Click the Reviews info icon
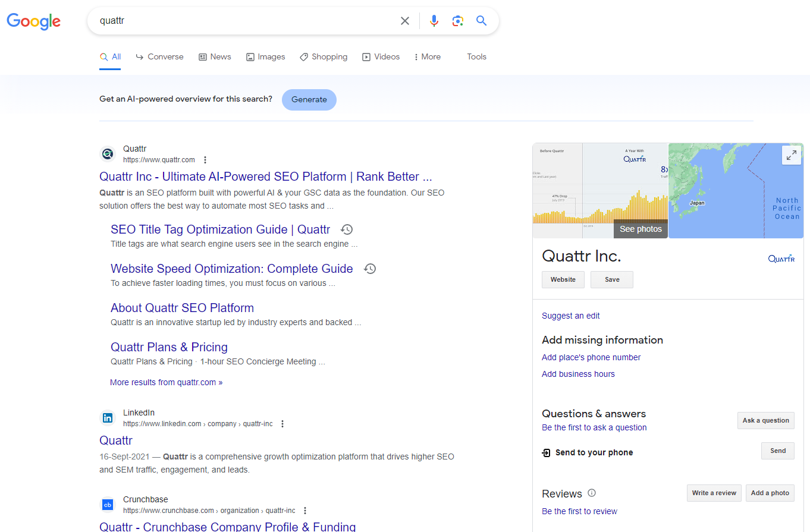Viewport: 810px width, 532px height. coord(592,493)
